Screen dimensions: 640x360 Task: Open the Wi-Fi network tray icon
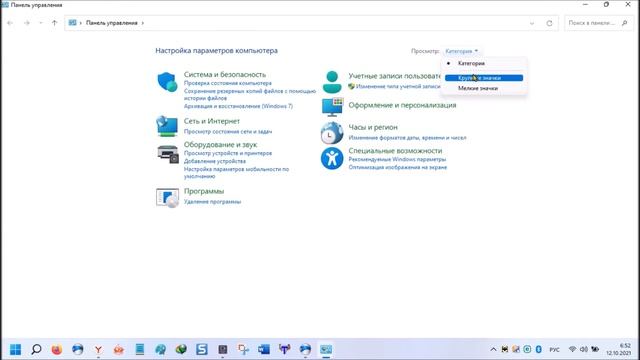tap(572, 349)
